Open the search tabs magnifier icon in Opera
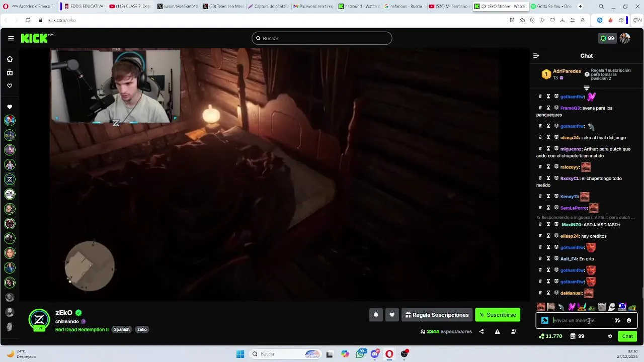The image size is (644, 362). [601, 7]
